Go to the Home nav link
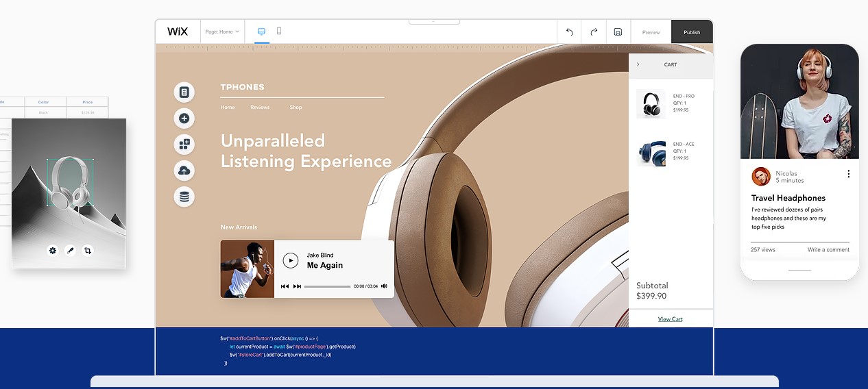 pyautogui.click(x=228, y=108)
